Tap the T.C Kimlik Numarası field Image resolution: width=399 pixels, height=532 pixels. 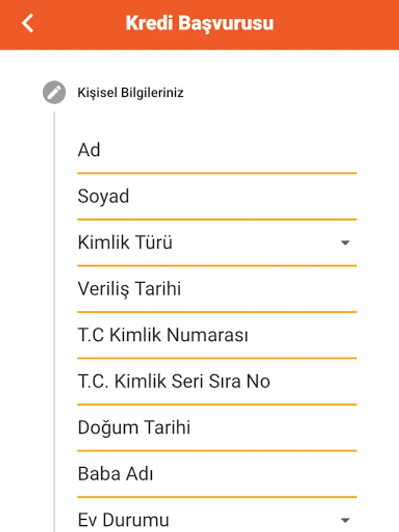click(x=216, y=335)
